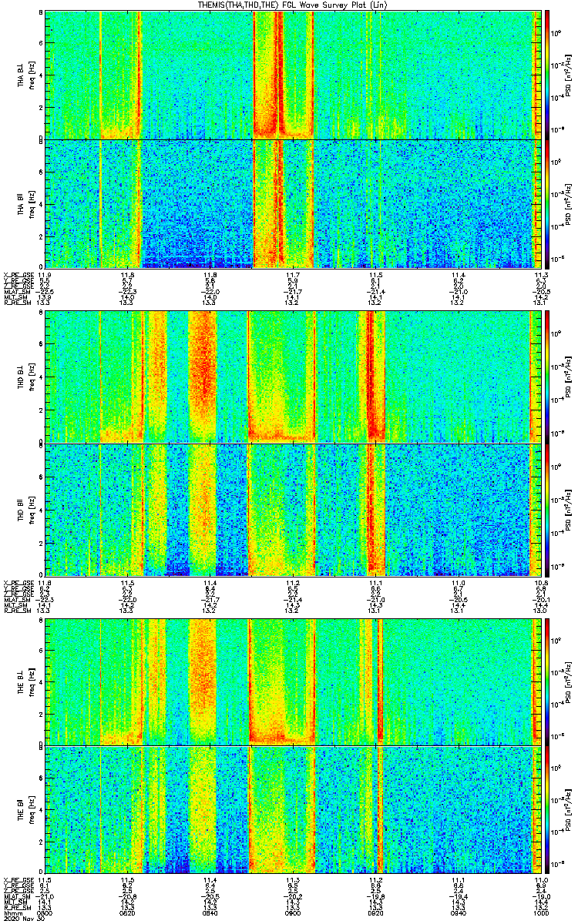Click the THD B-parallel freq [Hz] axis title
The height and width of the screenshot is (924, 578).
coord(30,508)
